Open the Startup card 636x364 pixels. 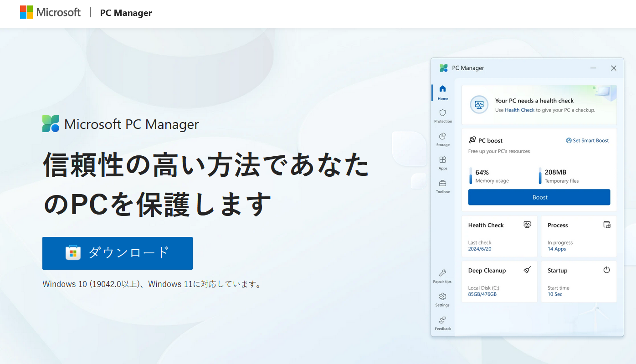(579, 282)
